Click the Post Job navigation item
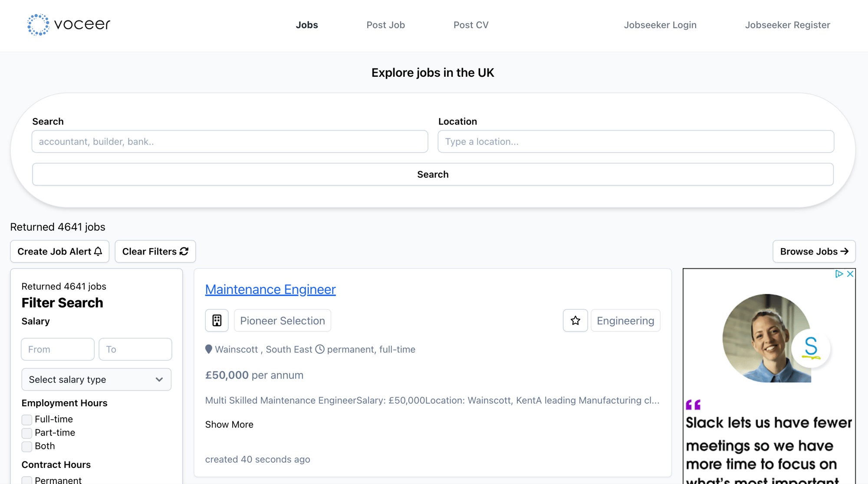 [385, 25]
